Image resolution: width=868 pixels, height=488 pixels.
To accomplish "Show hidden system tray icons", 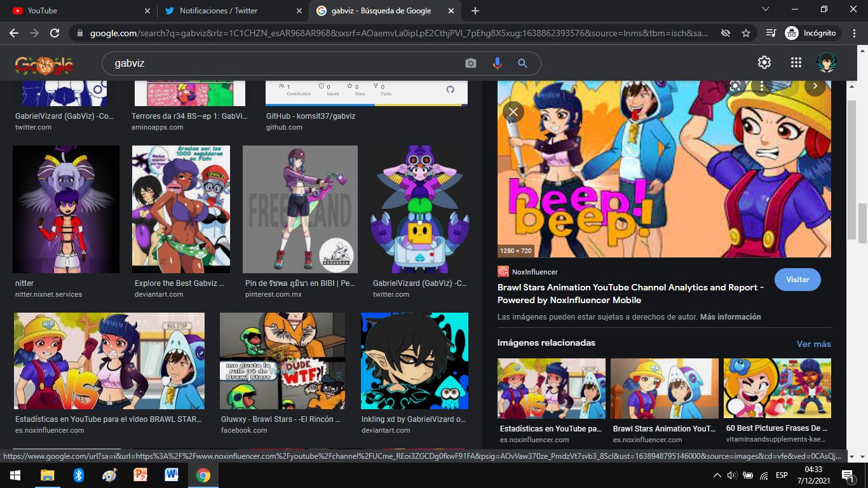I will [x=717, y=475].
